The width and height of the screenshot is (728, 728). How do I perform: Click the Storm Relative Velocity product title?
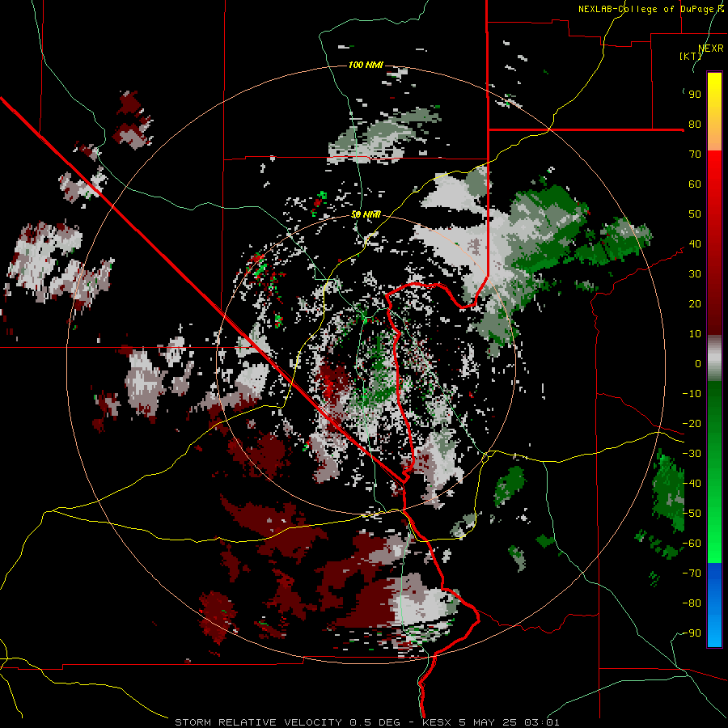click(258, 722)
